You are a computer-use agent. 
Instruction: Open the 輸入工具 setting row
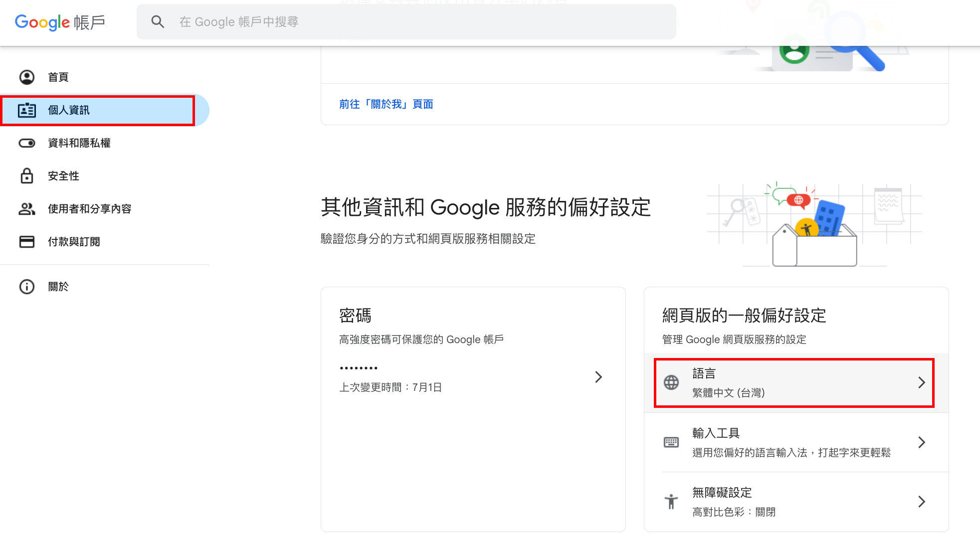(796, 442)
